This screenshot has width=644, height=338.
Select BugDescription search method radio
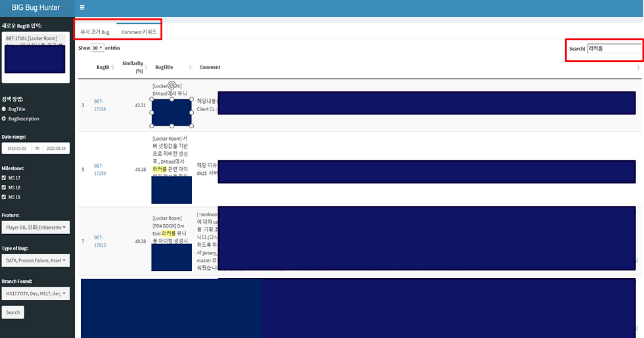tap(4, 119)
